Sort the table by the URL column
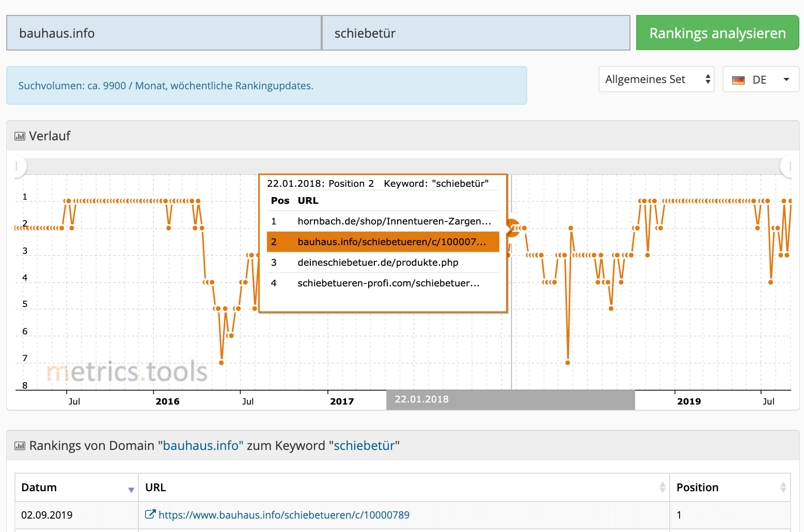This screenshot has height=532, width=804. pyautogui.click(x=404, y=488)
